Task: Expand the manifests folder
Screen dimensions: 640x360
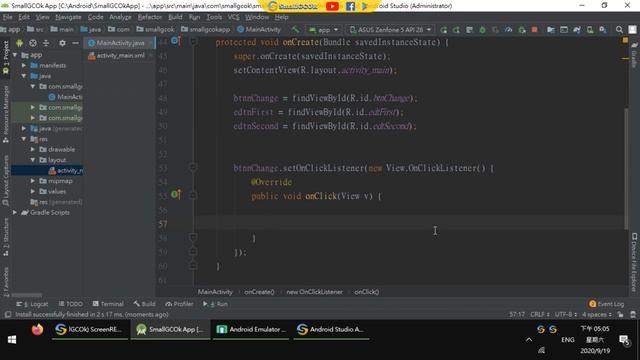Action: coord(24,65)
